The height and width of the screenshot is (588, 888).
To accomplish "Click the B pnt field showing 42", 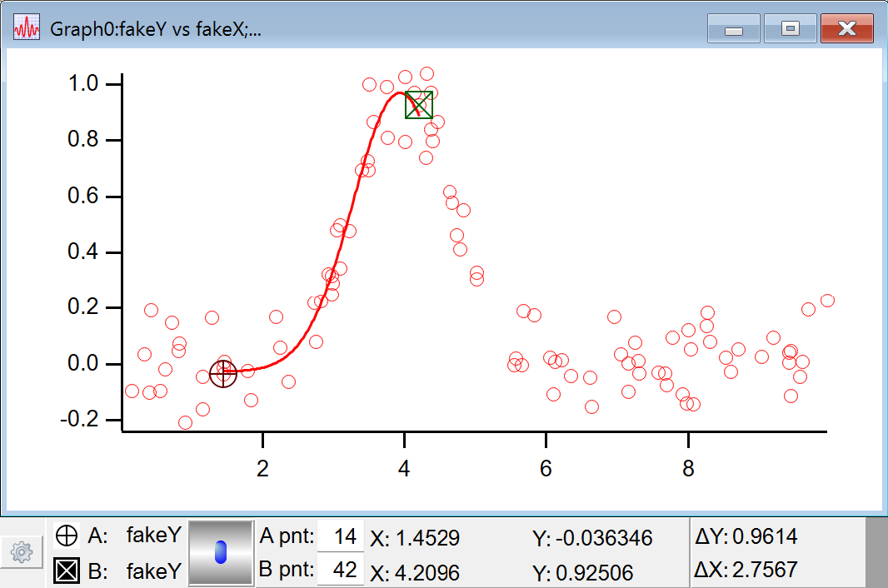I will pyautogui.click(x=342, y=571).
